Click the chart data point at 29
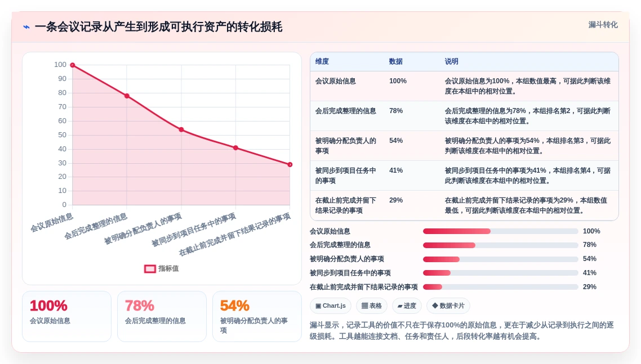641x364 pixels. point(290,165)
